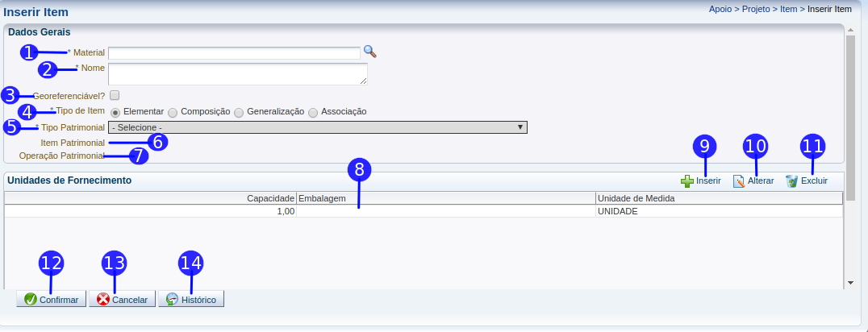Toggle the Georeferenciável checkbox
Image resolution: width=868 pixels, height=332 pixels.
click(x=115, y=95)
